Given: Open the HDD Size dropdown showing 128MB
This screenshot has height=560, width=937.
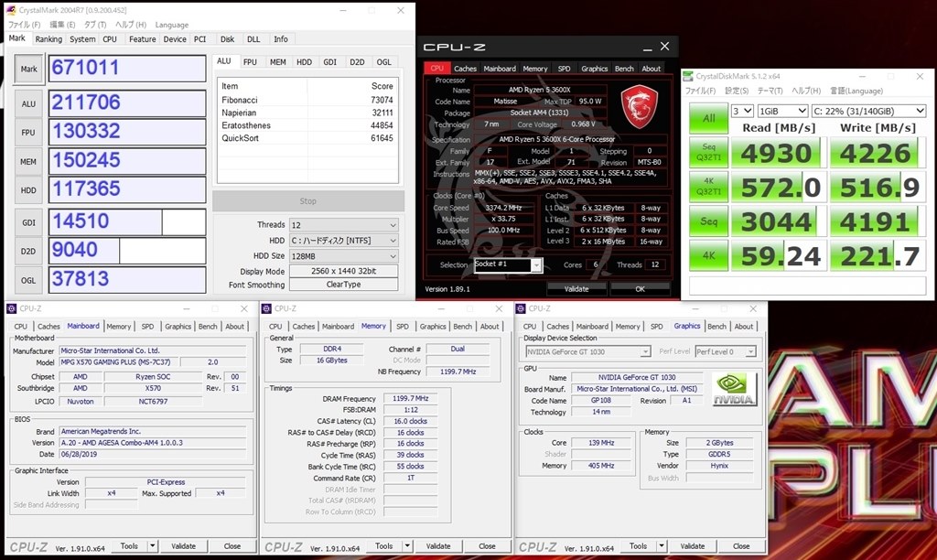Looking at the screenshot, I should 344,256.
